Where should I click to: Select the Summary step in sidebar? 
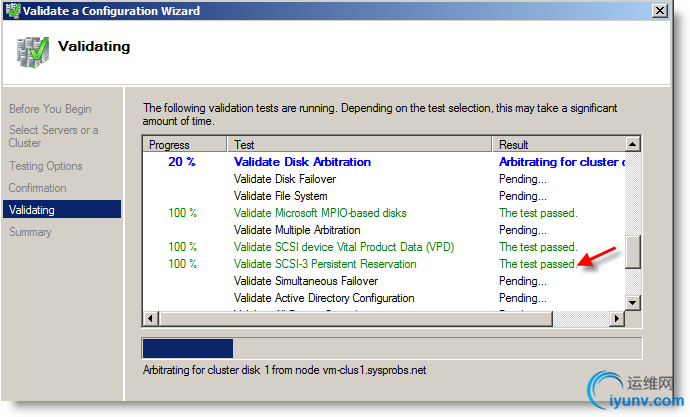click(x=30, y=232)
